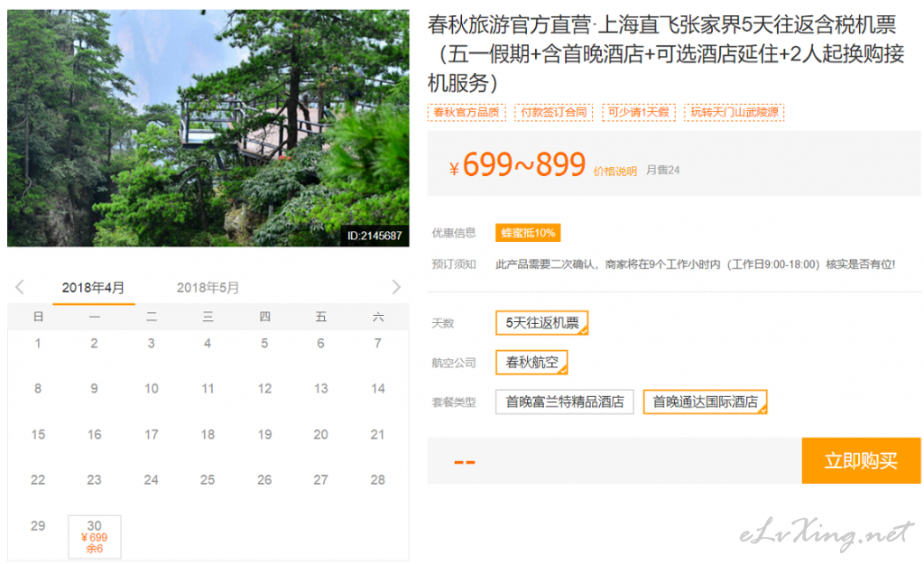Click calendar date 15 in April
Screen dimensions: 924x564
tap(38, 434)
